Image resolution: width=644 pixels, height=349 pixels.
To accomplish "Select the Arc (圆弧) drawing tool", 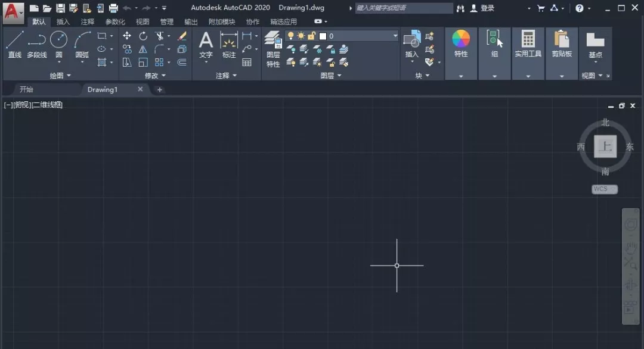I will 82,44.
